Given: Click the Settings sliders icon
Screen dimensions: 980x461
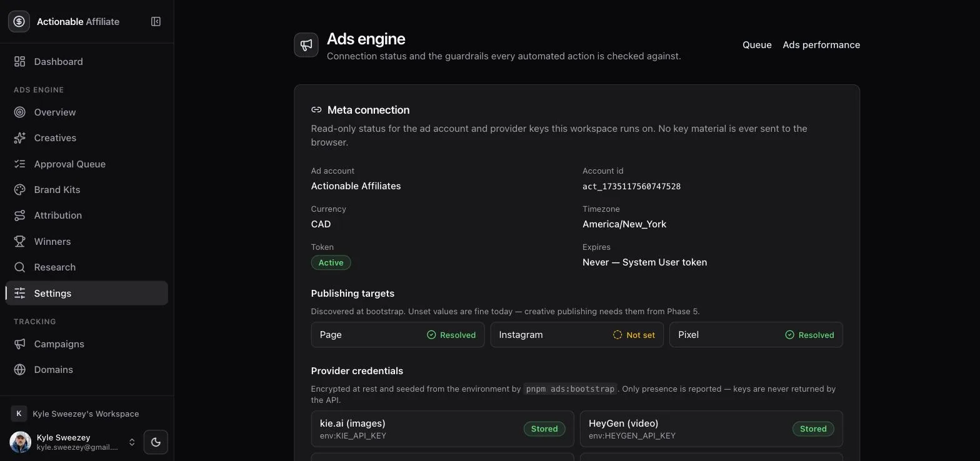Looking at the screenshot, I should coord(20,293).
